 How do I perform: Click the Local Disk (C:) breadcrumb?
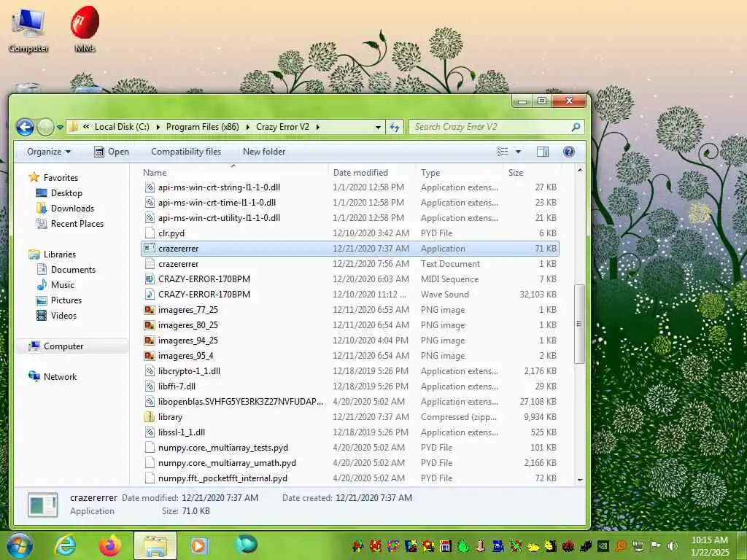[x=122, y=127]
